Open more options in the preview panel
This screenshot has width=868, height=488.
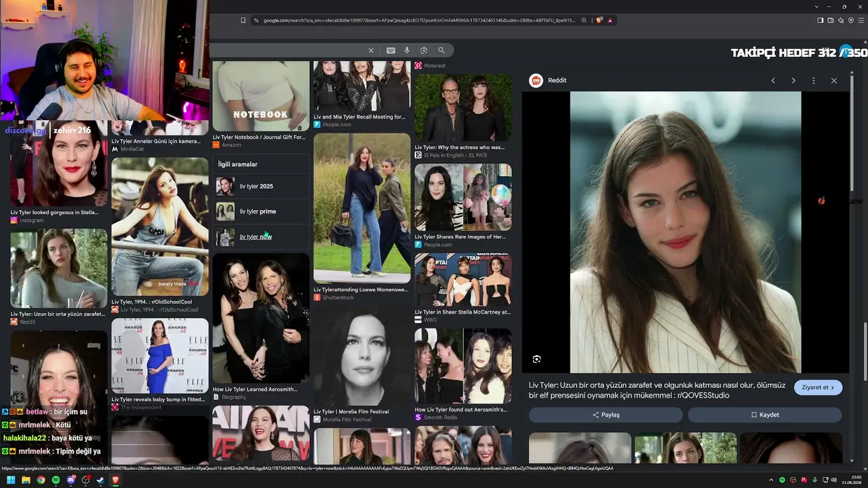(x=814, y=81)
